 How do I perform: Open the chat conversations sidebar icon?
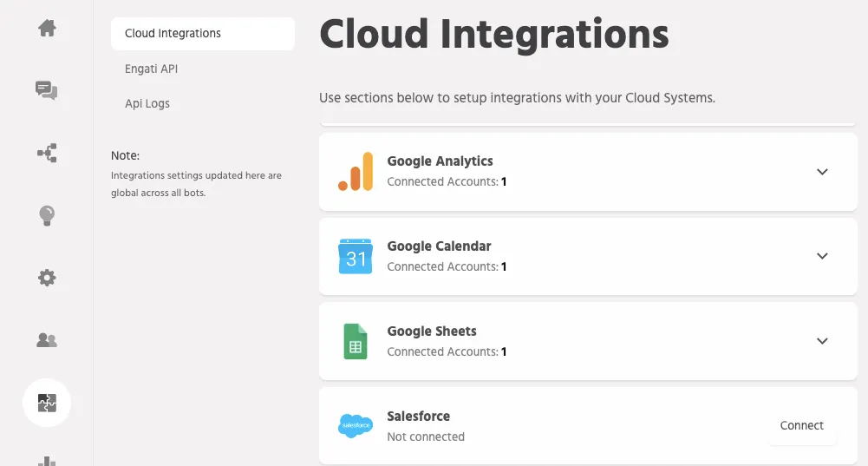click(47, 90)
